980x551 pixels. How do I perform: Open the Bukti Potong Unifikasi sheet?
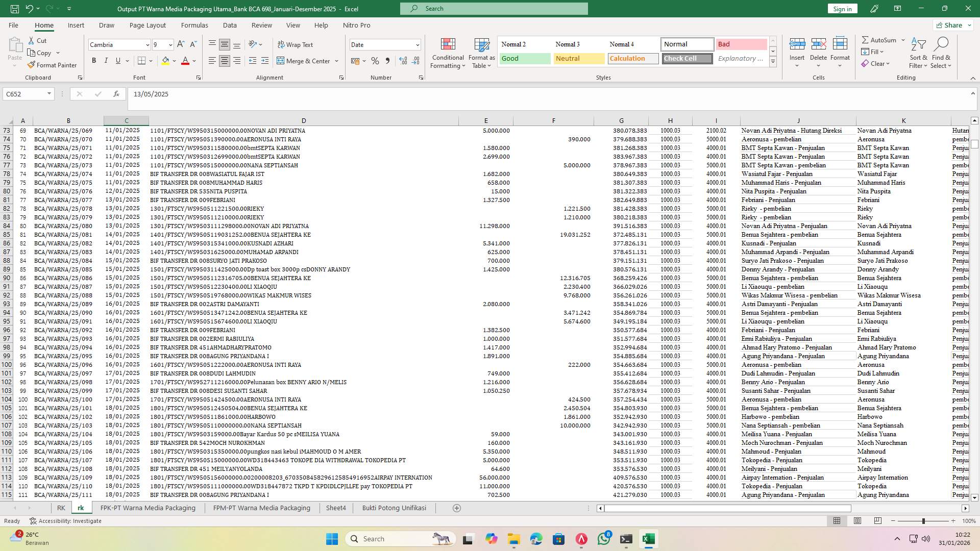(394, 508)
